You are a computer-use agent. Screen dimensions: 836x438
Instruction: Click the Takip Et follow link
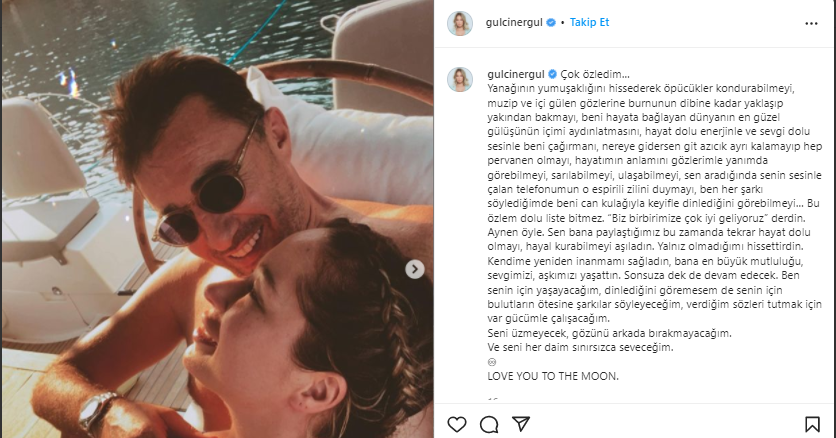coord(589,22)
